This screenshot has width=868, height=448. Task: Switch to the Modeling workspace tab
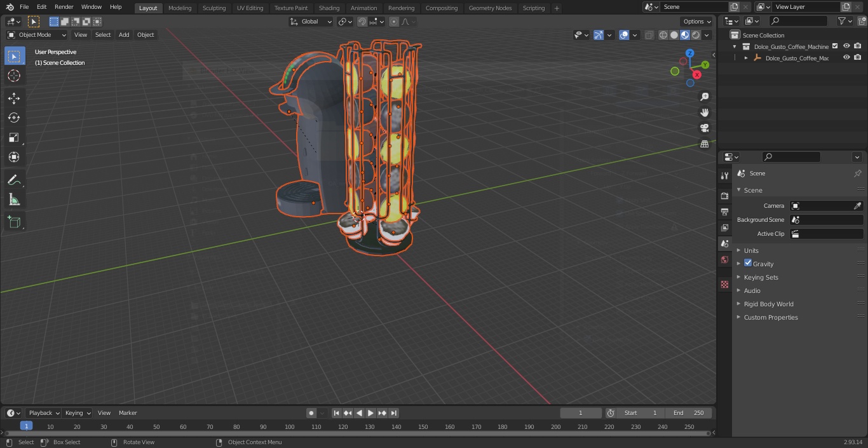point(180,8)
